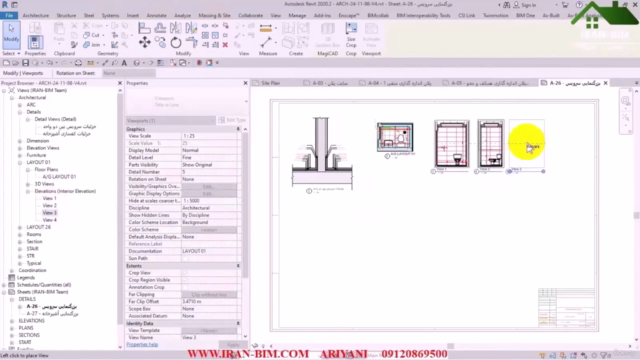Open the Viewports (1) filter dropdown
The image size is (640, 360).
[170, 120]
